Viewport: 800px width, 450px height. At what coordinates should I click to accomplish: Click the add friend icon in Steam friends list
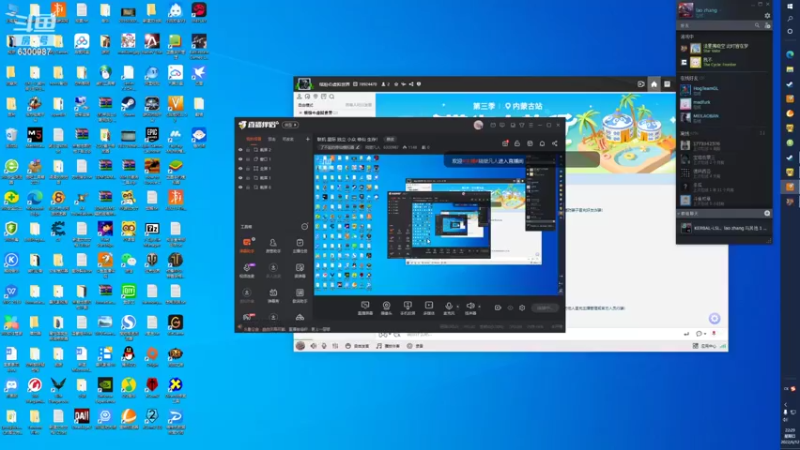pyautogui.click(x=767, y=26)
